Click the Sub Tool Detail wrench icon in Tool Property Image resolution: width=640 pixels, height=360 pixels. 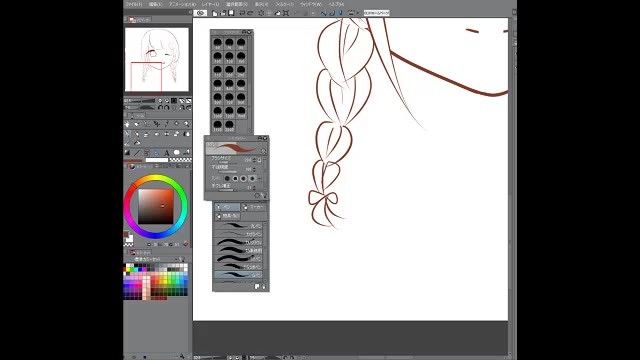point(264,196)
